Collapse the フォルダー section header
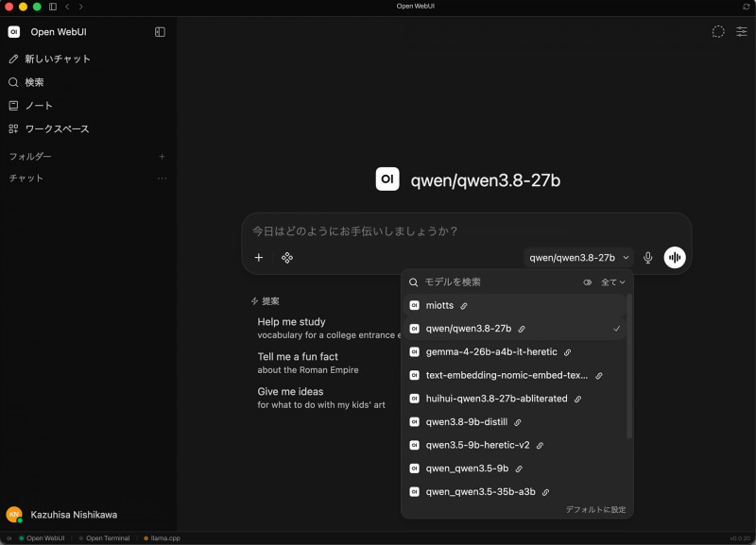This screenshot has width=756, height=545. (30, 157)
